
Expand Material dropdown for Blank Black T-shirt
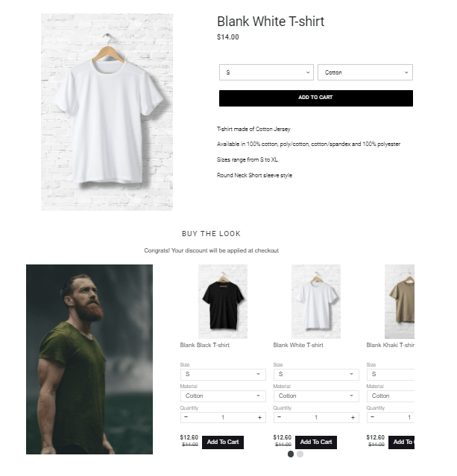point(223,396)
